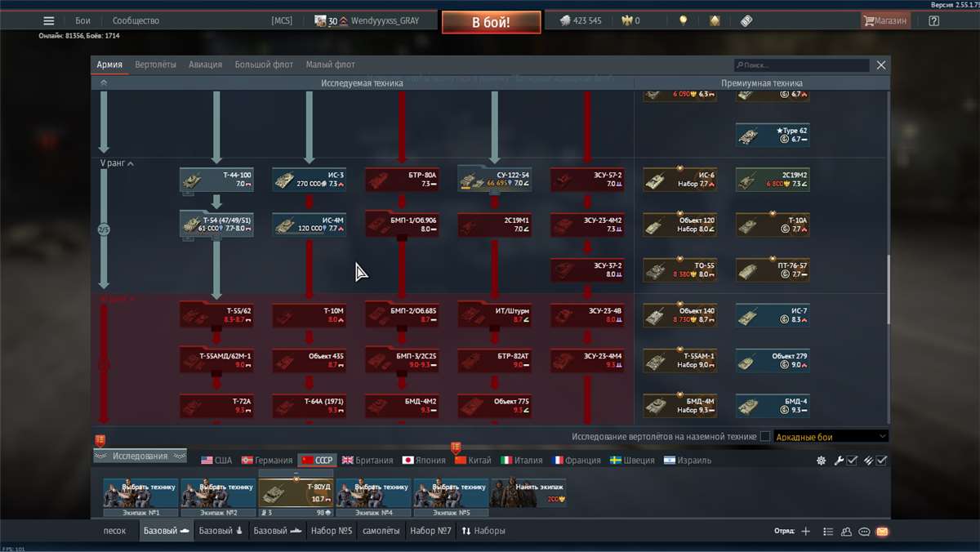This screenshot has width=980, height=552.
Task: Select the Израиль nation
Action: [688, 461]
